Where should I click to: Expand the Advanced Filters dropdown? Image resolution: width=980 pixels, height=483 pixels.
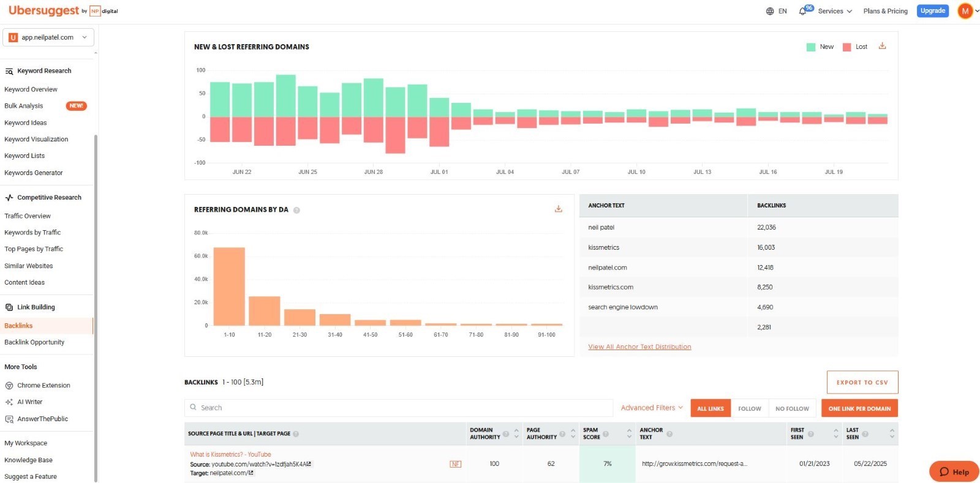pos(652,408)
